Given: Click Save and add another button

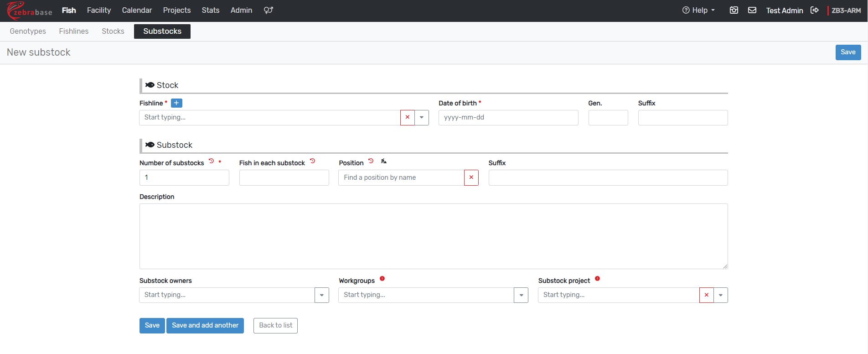Looking at the screenshot, I should 205,325.
